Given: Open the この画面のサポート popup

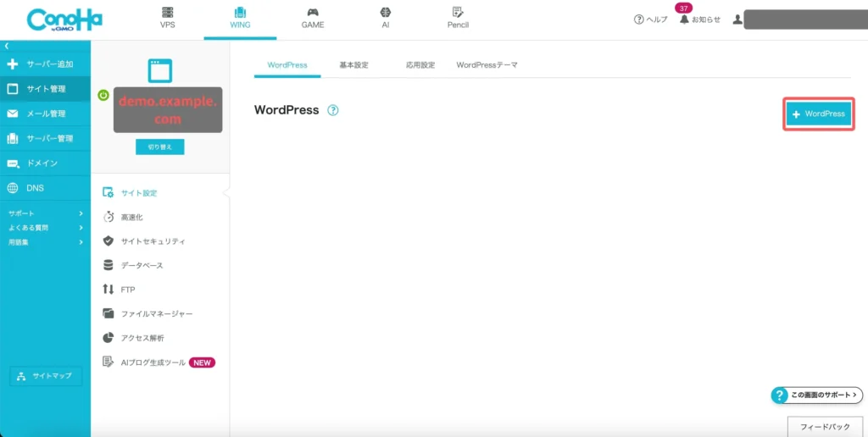Looking at the screenshot, I should [817, 395].
